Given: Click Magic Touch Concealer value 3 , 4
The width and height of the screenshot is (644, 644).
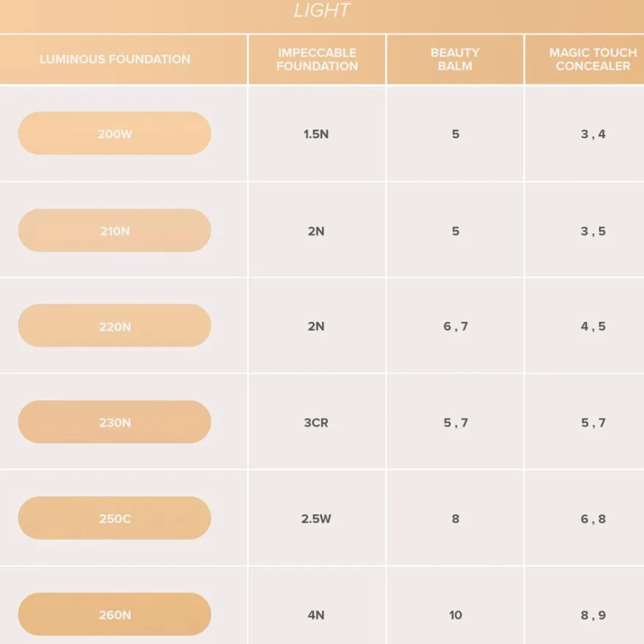Looking at the screenshot, I should point(593,135).
